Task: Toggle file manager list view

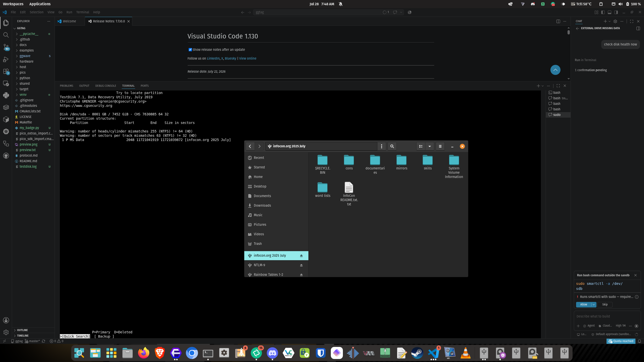Action: (421, 146)
